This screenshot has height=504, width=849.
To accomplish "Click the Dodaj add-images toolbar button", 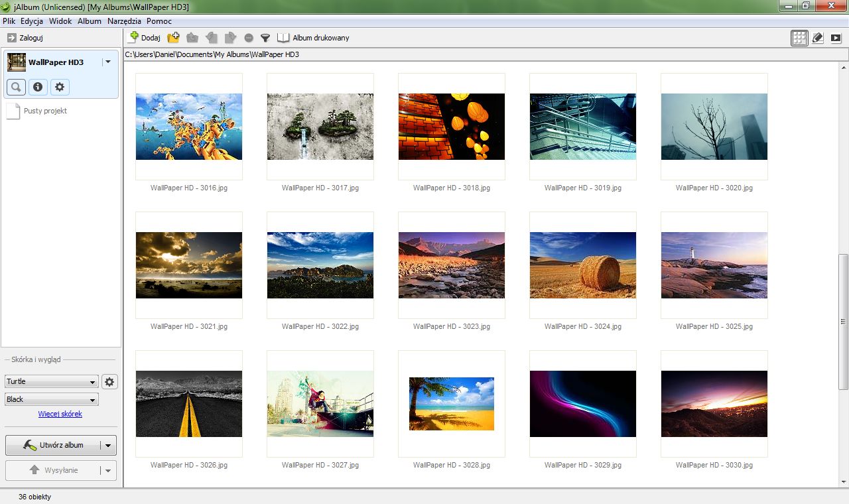I will 145,38.
